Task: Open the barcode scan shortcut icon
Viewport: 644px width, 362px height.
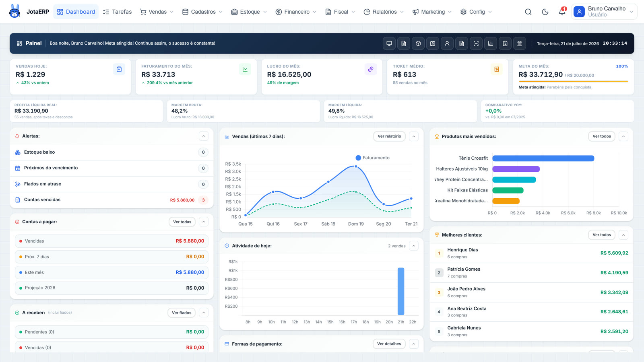Action: click(476, 43)
